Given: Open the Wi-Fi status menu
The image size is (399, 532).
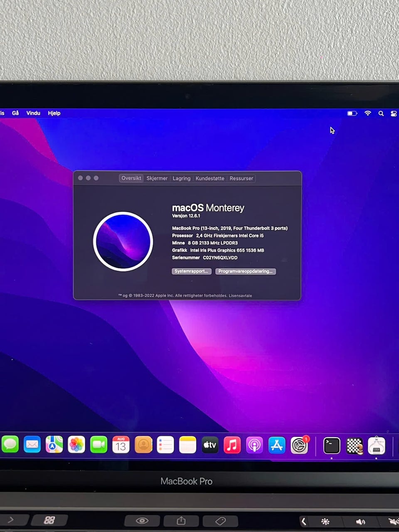Looking at the screenshot, I should click(x=367, y=113).
